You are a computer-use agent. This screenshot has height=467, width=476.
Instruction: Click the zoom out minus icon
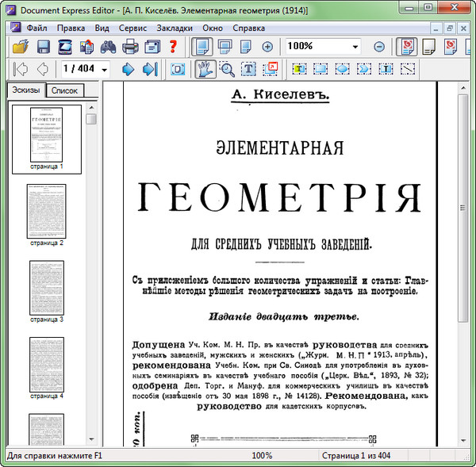379,47
